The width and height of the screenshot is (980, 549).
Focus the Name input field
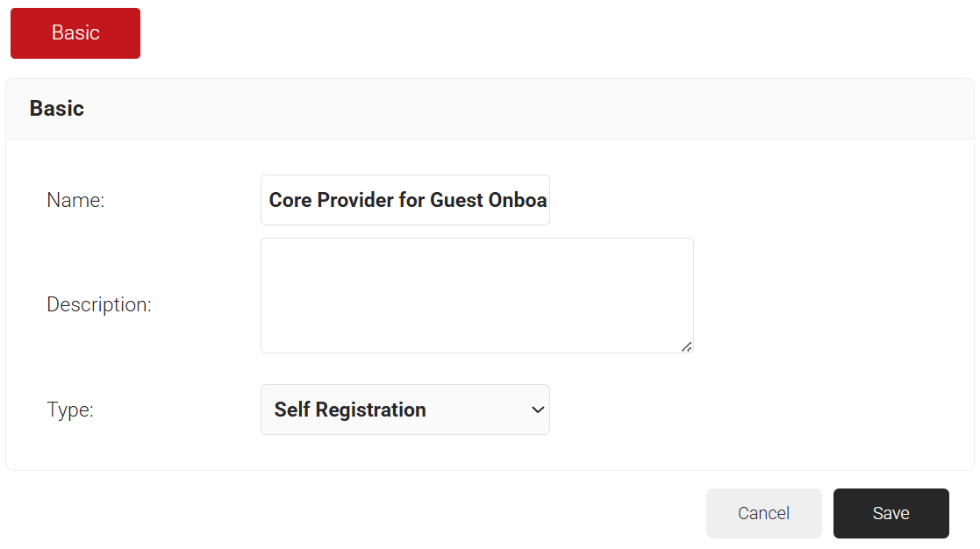pos(404,200)
